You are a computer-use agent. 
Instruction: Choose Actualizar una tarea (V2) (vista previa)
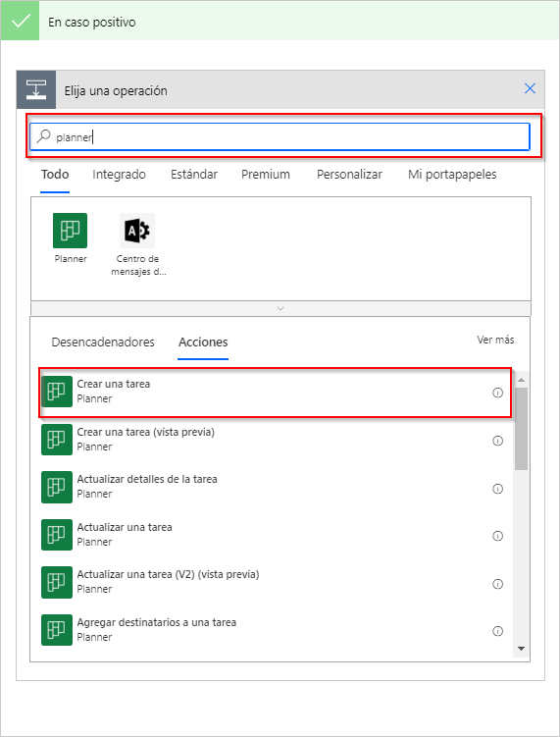point(276,582)
